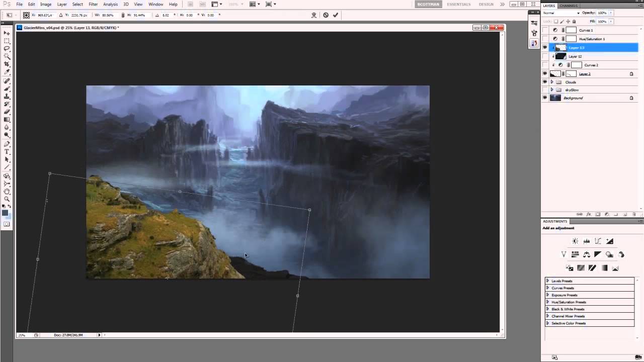The height and width of the screenshot is (362, 644).
Task: Select the Hand tool
Action: (x=7, y=192)
